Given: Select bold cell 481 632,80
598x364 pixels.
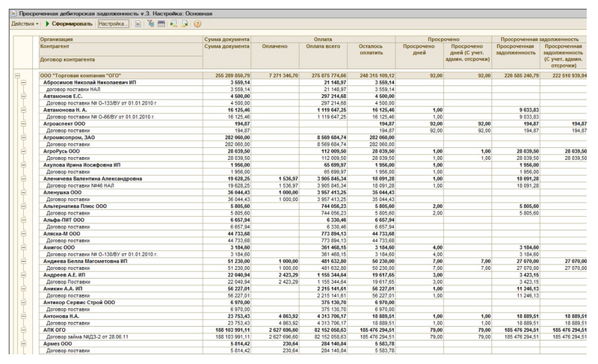Looking at the screenshot, I should click(x=323, y=261).
